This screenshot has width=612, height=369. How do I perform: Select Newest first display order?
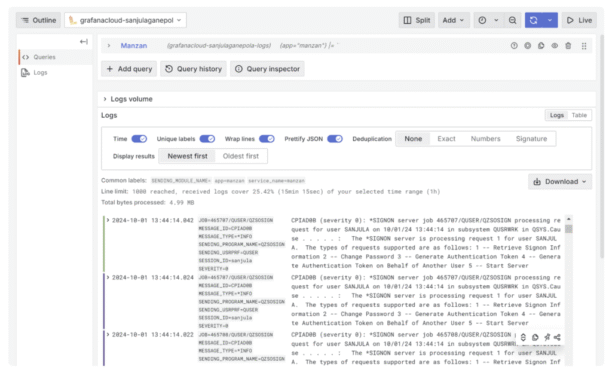pyautogui.click(x=187, y=156)
